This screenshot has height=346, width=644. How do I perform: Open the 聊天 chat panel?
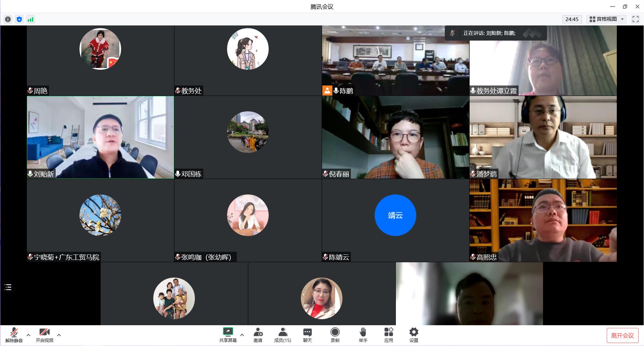tap(307, 335)
